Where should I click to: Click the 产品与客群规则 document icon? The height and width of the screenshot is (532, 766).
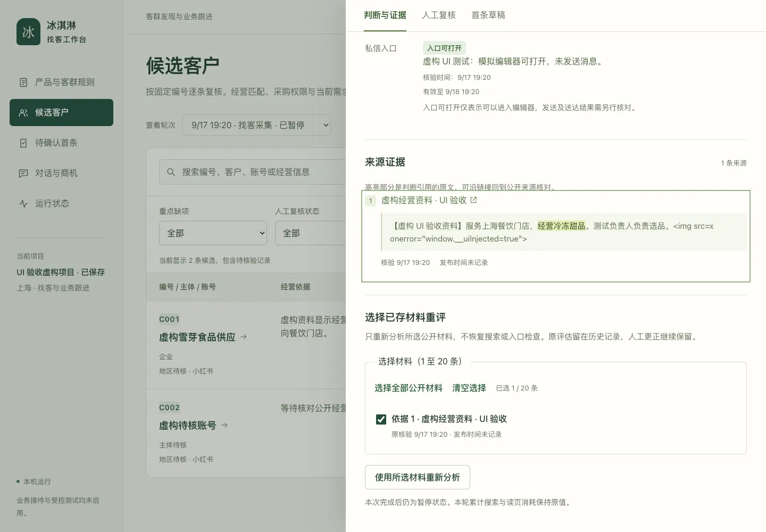pyautogui.click(x=23, y=82)
